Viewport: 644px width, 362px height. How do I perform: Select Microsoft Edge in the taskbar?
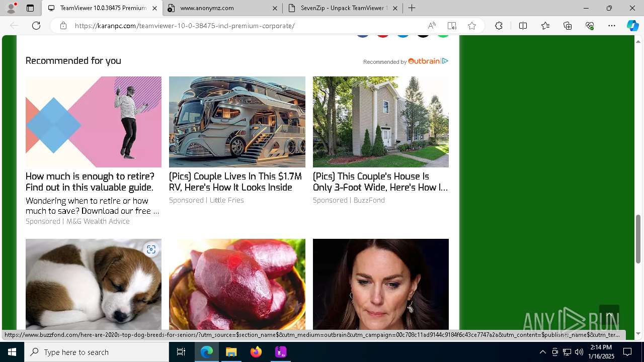(x=207, y=352)
